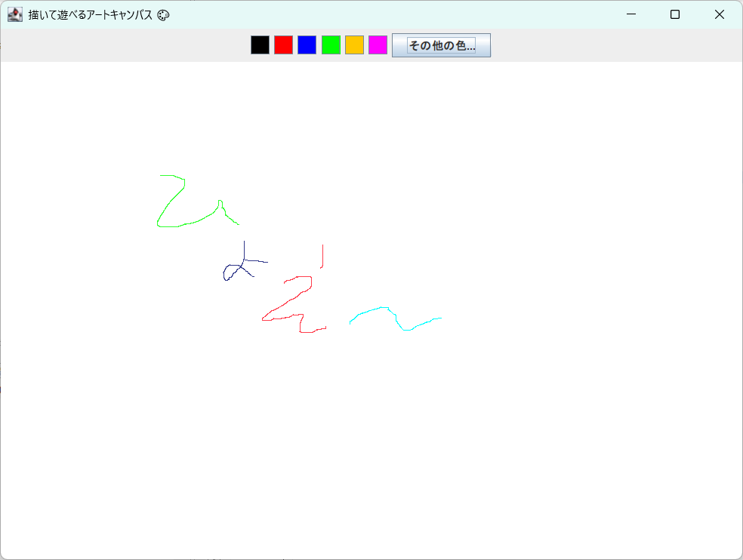Click the palette app icon in the title bar

15,14
